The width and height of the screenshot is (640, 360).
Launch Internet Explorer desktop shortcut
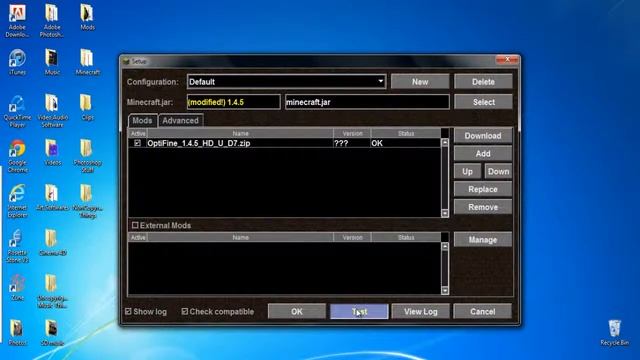(17, 201)
